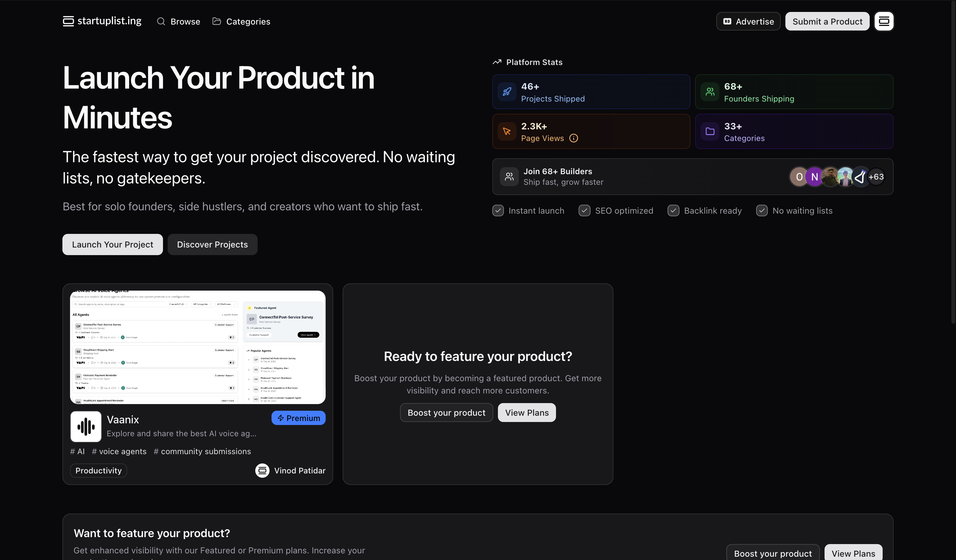
Task: Open the Categories nav item
Action: click(241, 22)
